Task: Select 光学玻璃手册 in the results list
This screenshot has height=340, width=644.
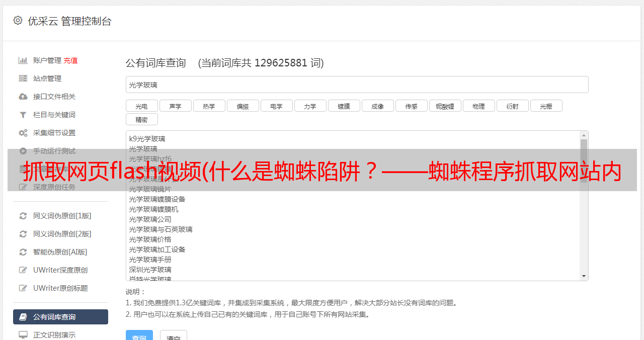Action: (150, 260)
